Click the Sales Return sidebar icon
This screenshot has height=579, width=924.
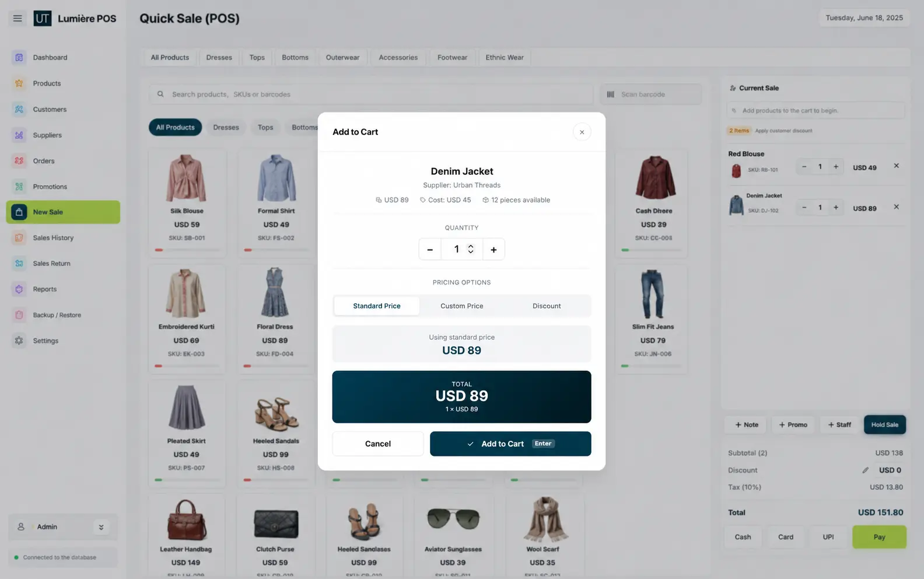(19, 264)
